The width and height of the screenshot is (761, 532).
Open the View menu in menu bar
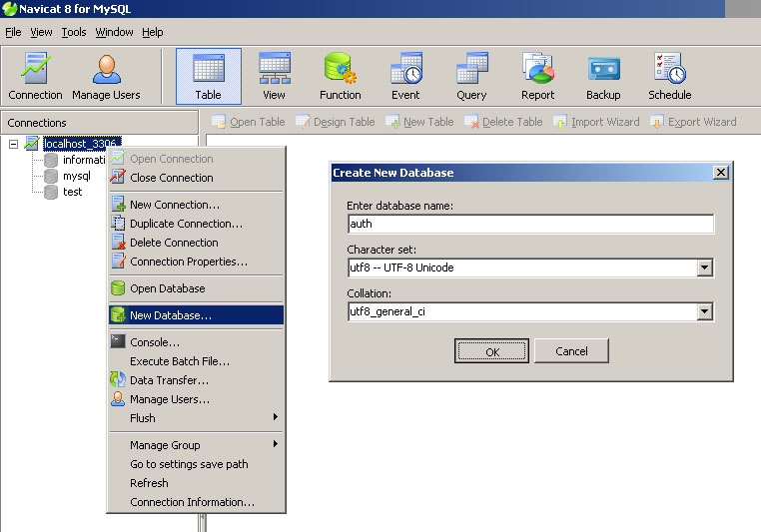41,33
